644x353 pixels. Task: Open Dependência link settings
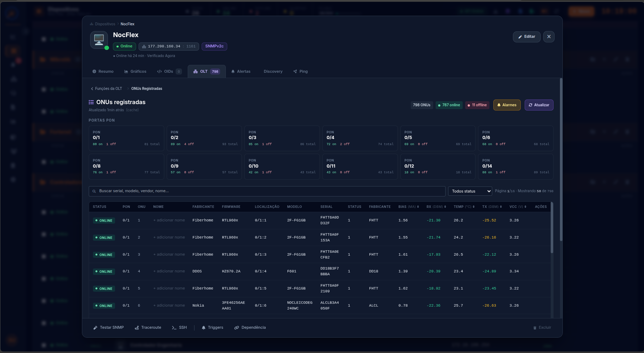point(250,327)
